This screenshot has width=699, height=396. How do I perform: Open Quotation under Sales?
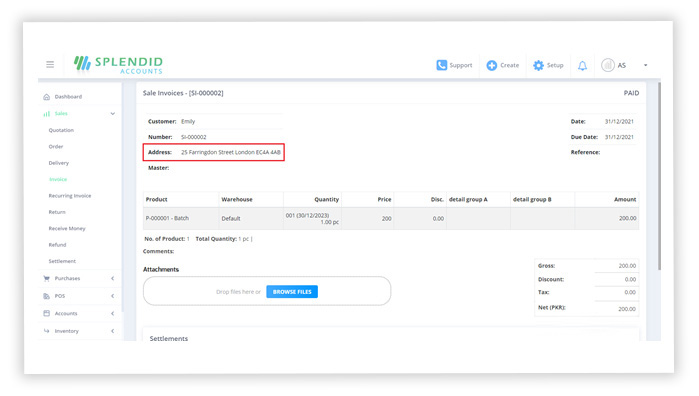[x=61, y=130]
